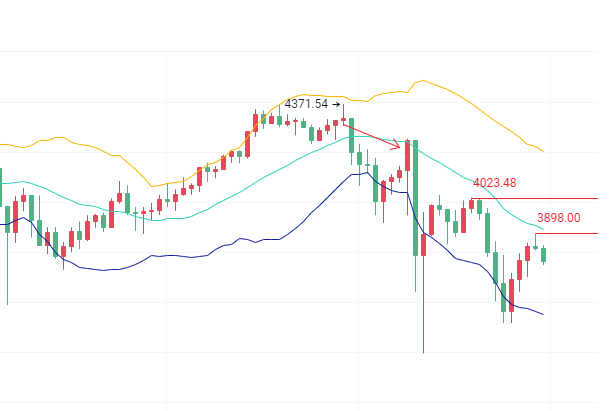Select the 4371.54 price annotation

(x=306, y=104)
